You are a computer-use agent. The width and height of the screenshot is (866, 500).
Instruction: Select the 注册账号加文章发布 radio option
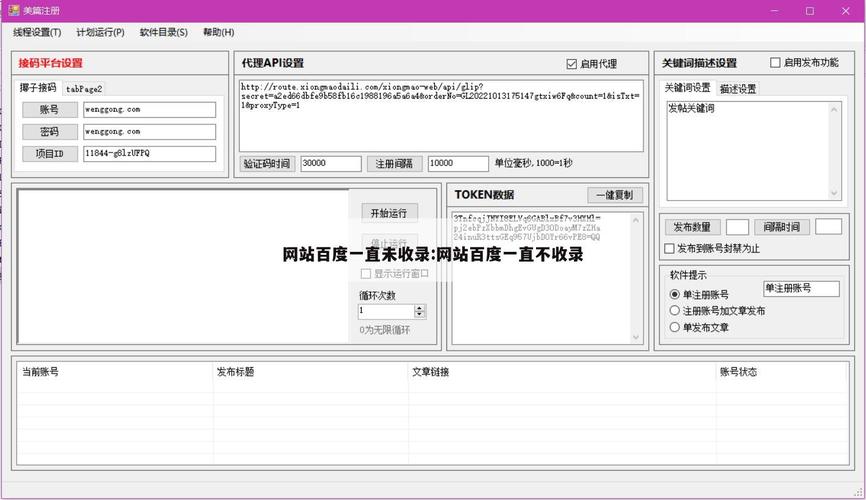(x=674, y=310)
